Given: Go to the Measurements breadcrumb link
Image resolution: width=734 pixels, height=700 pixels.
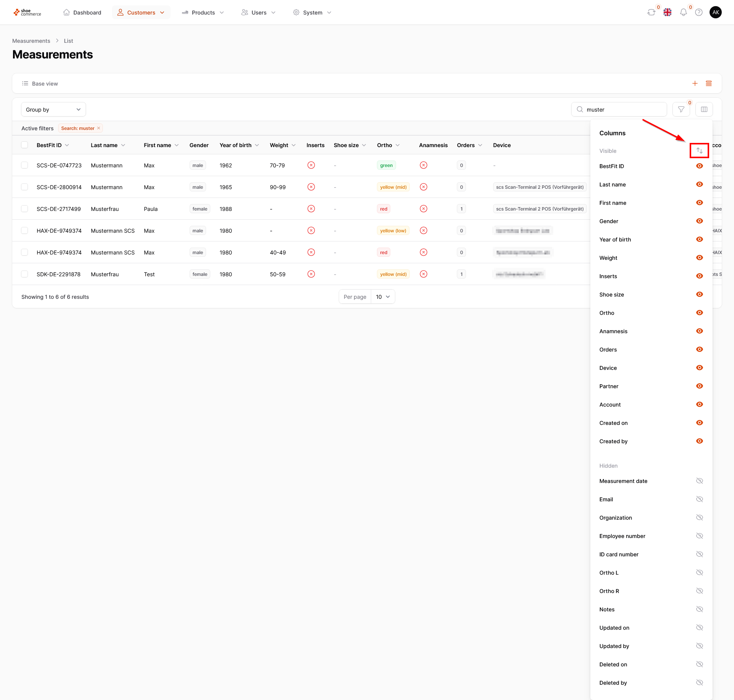Looking at the screenshot, I should click(x=31, y=41).
